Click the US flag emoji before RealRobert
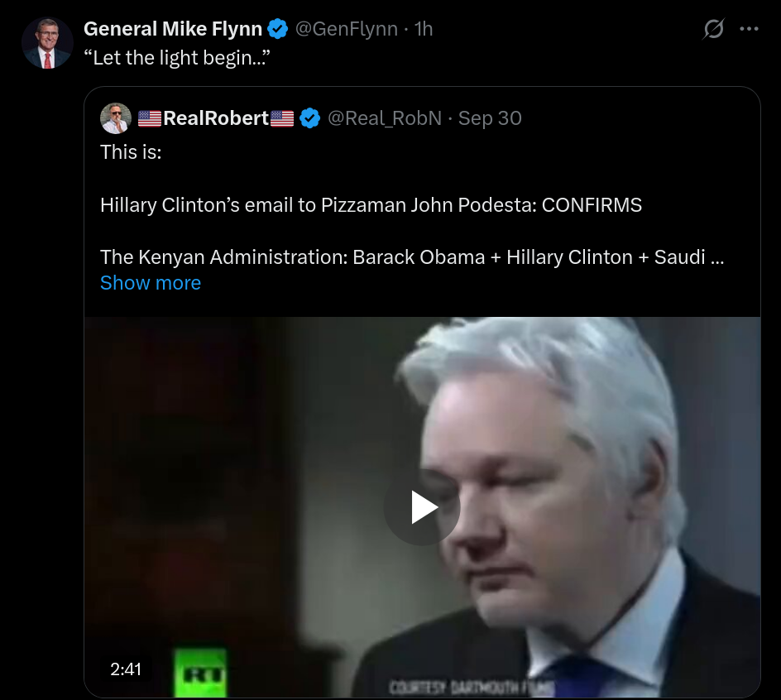This screenshot has height=700, width=781. (150, 118)
